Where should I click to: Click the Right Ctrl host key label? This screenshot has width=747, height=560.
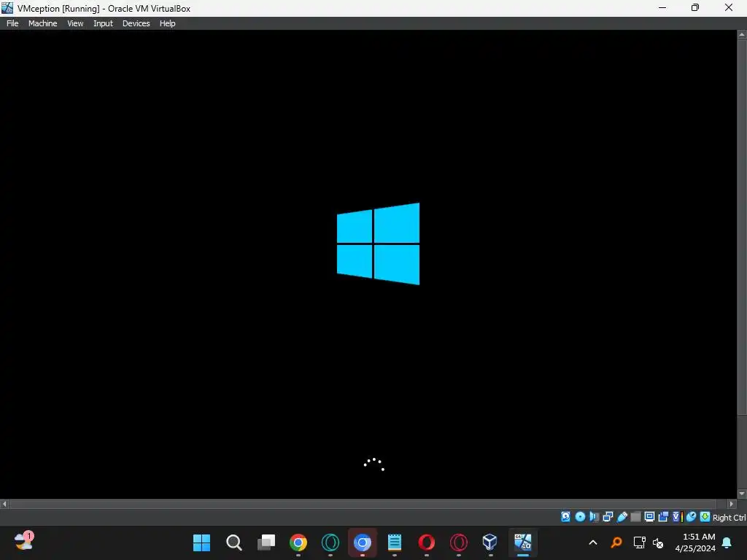tap(729, 518)
